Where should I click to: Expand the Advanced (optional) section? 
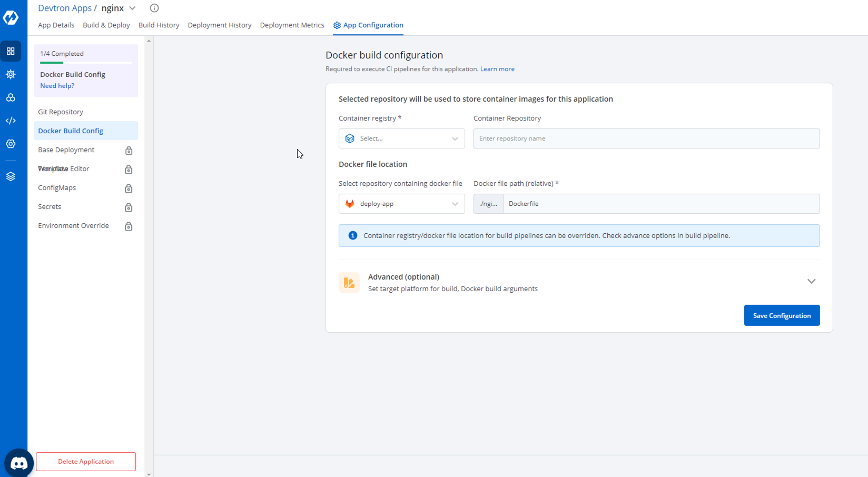(x=811, y=281)
